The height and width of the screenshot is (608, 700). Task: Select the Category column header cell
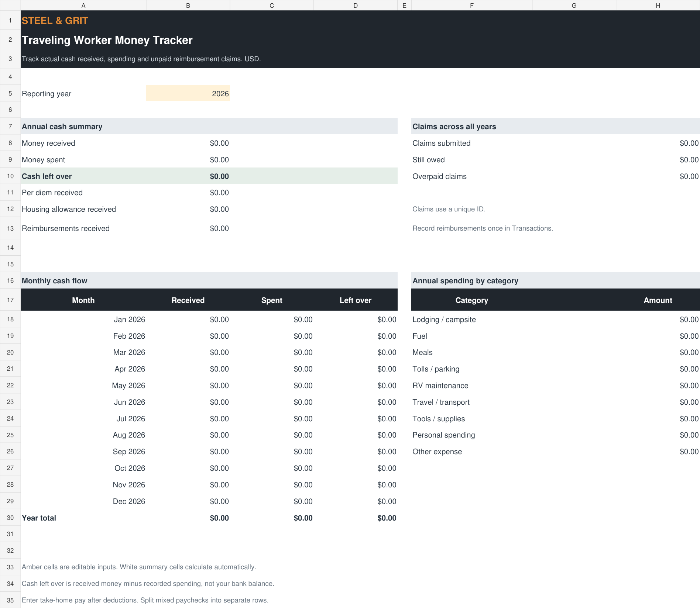(x=471, y=300)
